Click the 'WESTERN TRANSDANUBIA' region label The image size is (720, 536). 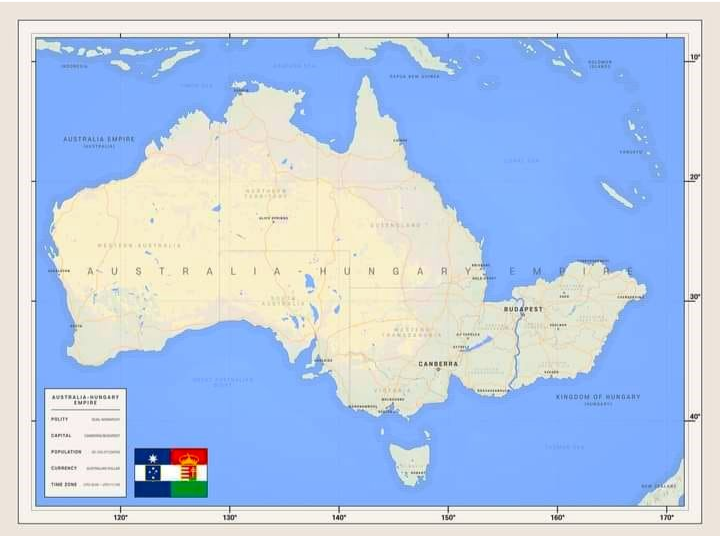pos(411,332)
